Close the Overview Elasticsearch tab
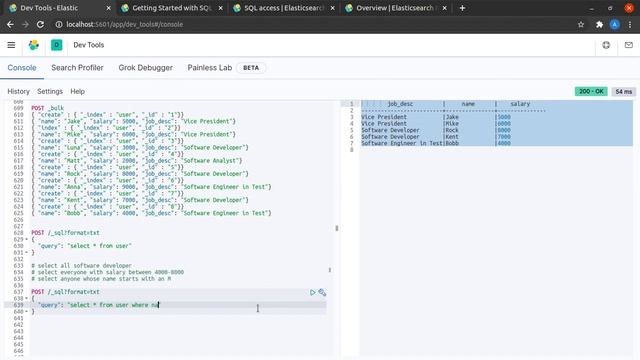Image resolution: width=640 pixels, height=360 pixels. pos(444,8)
